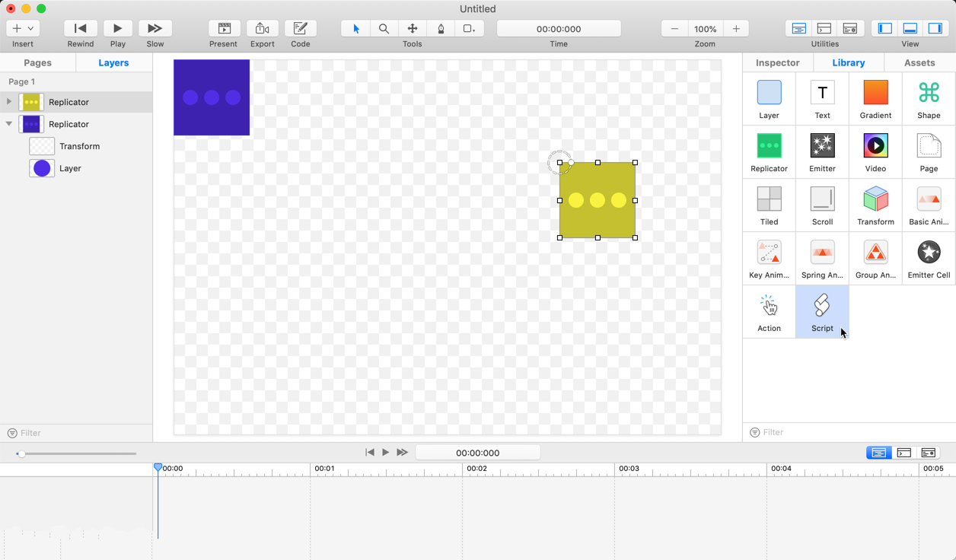Switch to the Pages tab
The height and width of the screenshot is (560, 956).
tap(38, 62)
